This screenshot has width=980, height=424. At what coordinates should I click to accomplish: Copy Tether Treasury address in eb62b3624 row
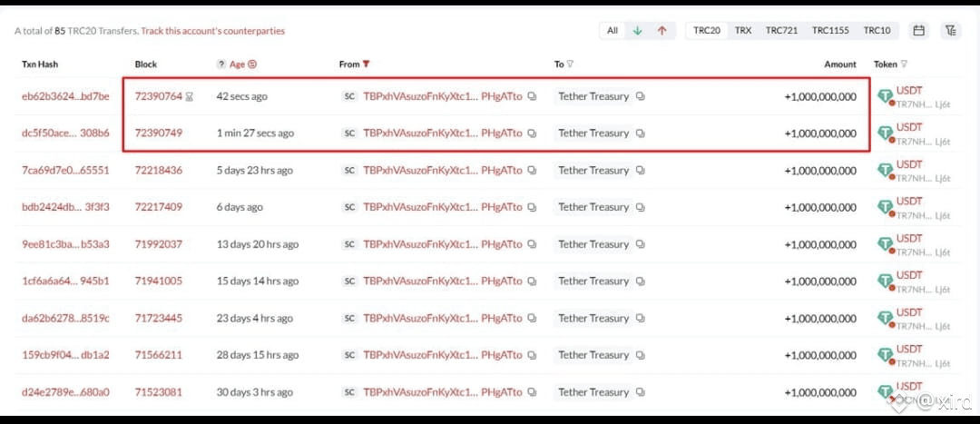641,97
